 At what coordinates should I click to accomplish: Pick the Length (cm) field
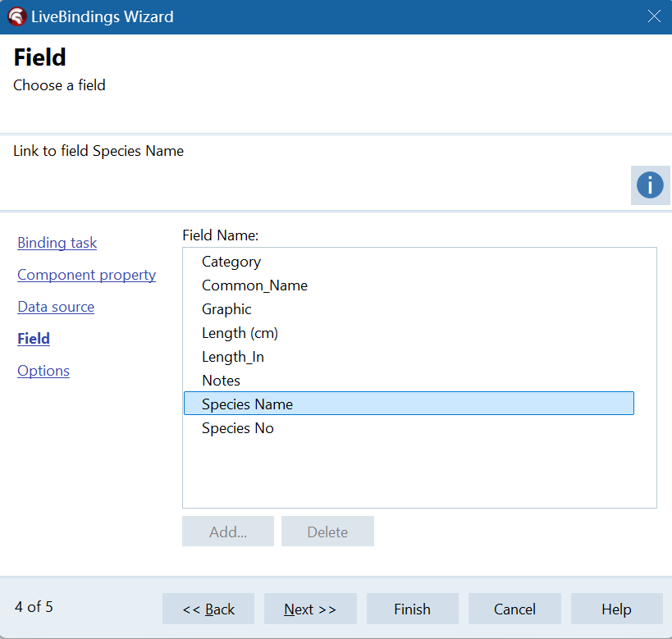[x=409, y=333]
